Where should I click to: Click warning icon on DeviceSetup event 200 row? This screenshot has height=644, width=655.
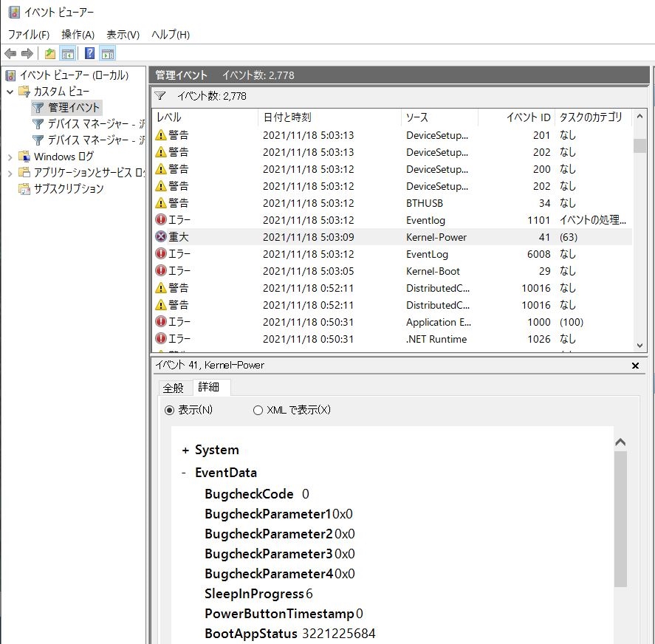(x=161, y=169)
